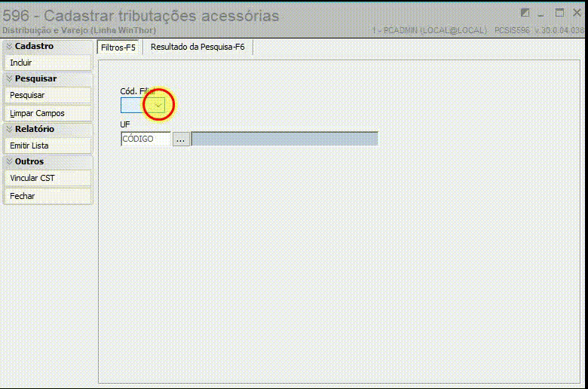588x389 pixels.
Task: Open UF lookup ellipsis button
Action: 180,139
